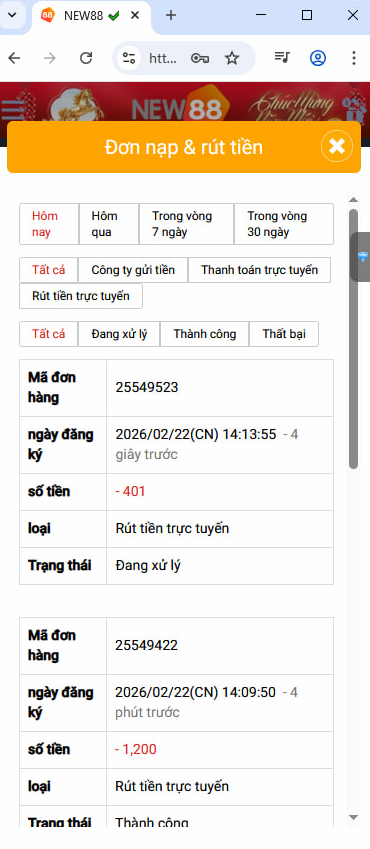Go back to previous page
This screenshot has width=370, height=849.
pyautogui.click(x=14, y=58)
